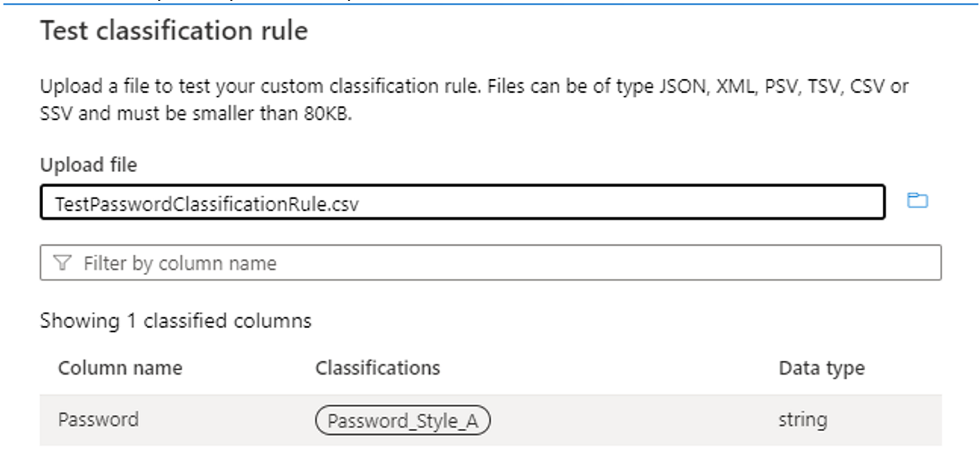The width and height of the screenshot is (980, 456).
Task: Sort by the Column name header
Action: tap(120, 368)
